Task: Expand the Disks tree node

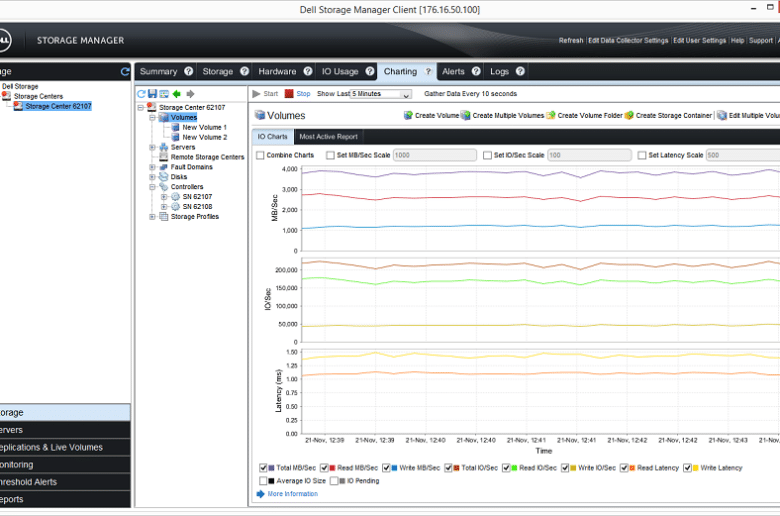Action: [x=153, y=177]
